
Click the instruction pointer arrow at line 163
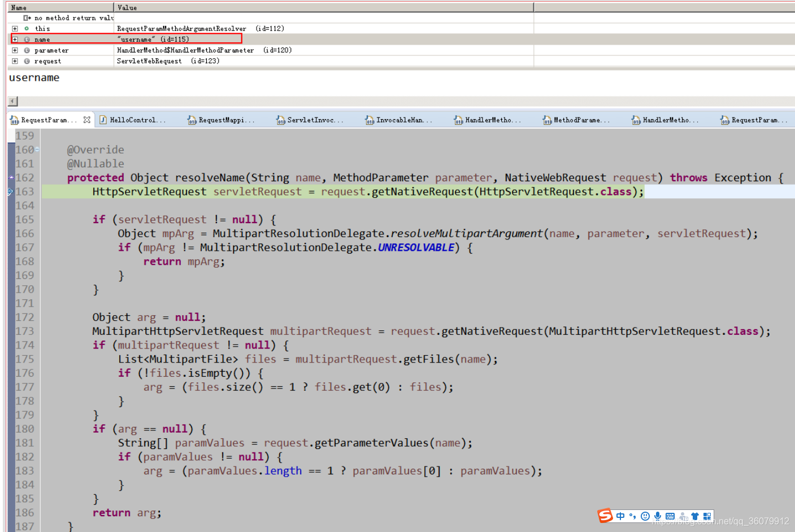(10, 191)
